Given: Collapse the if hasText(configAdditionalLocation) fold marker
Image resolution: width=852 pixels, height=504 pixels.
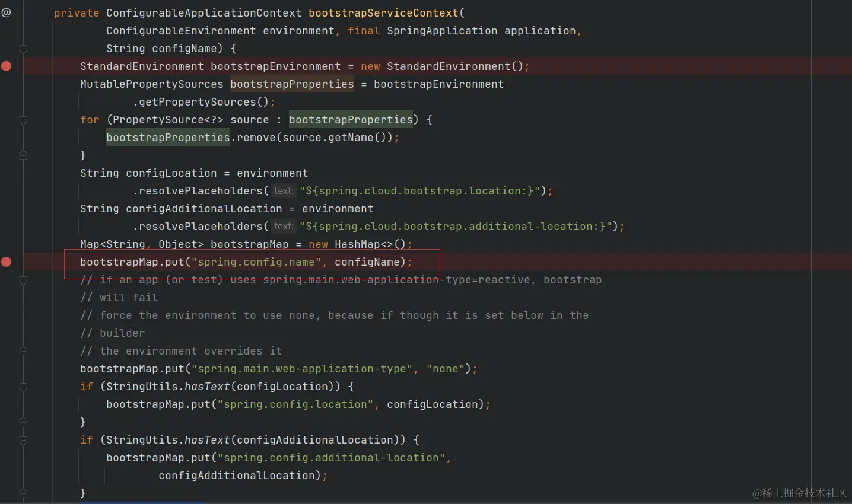Looking at the screenshot, I should (23, 440).
